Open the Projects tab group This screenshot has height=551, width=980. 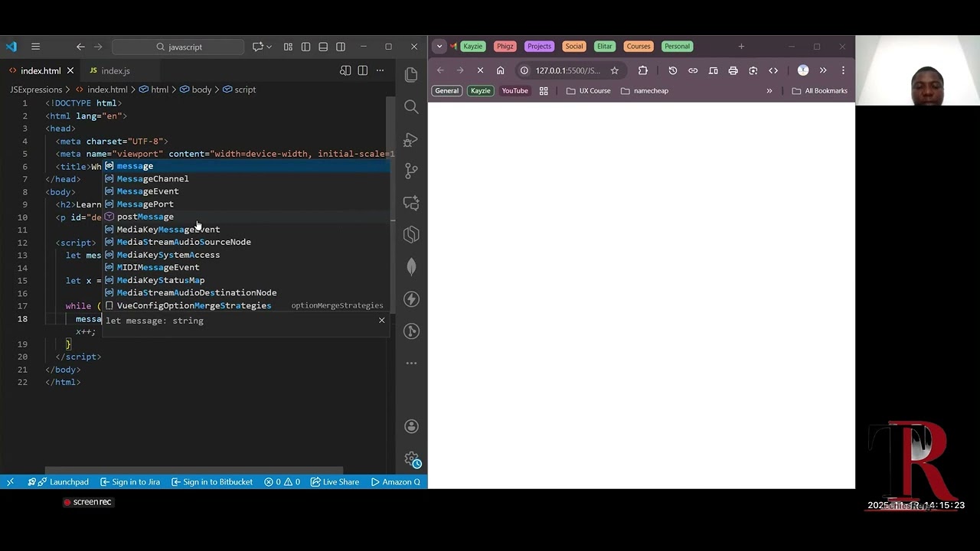pos(539,46)
